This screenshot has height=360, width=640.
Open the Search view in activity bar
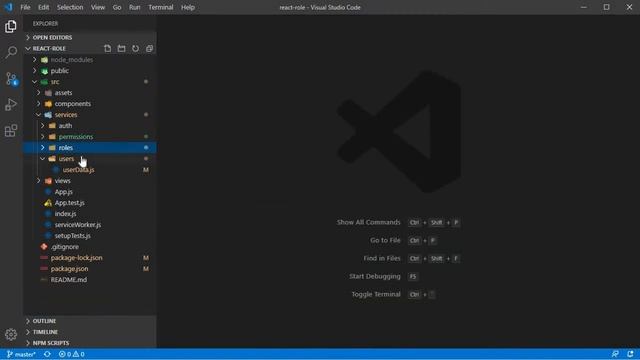click(11, 52)
